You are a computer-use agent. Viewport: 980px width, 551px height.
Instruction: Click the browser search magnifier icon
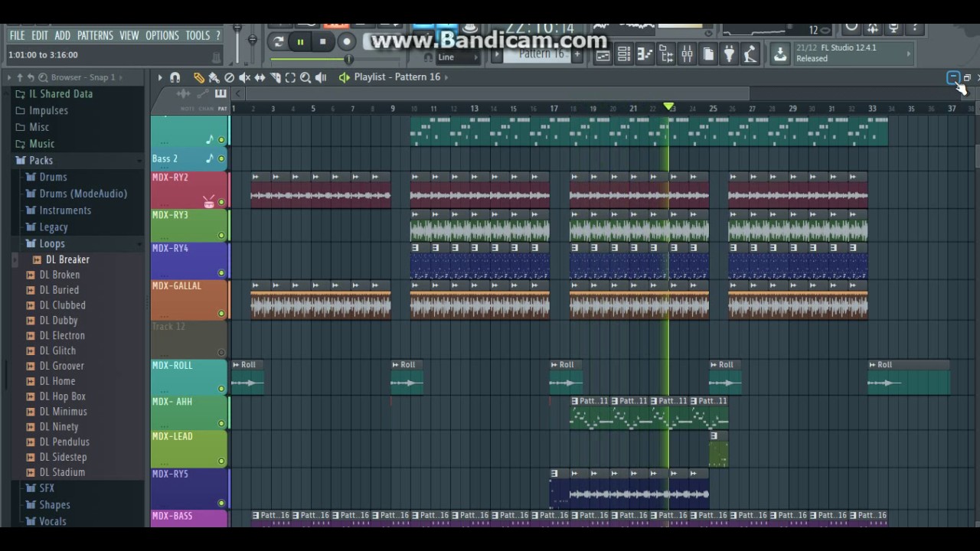[x=43, y=77]
